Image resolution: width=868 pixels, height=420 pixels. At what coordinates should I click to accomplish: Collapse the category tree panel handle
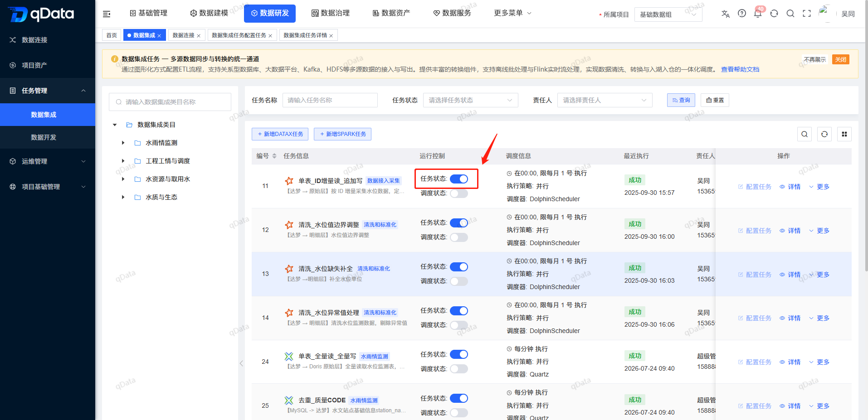pyautogui.click(x=241, y=363)
